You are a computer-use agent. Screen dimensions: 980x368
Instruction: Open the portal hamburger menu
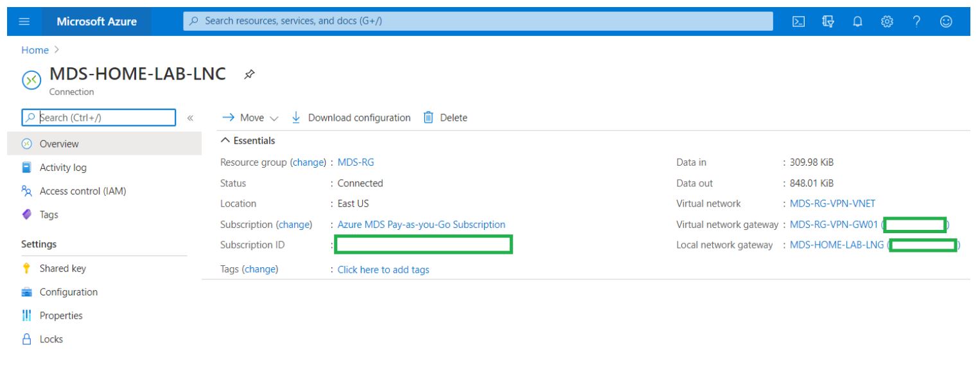coord(24,21)
